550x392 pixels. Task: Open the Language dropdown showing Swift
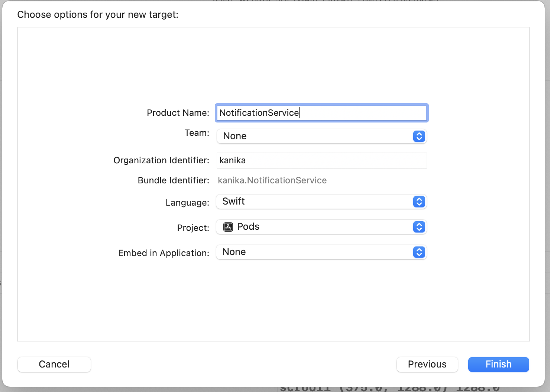[316, 202]
